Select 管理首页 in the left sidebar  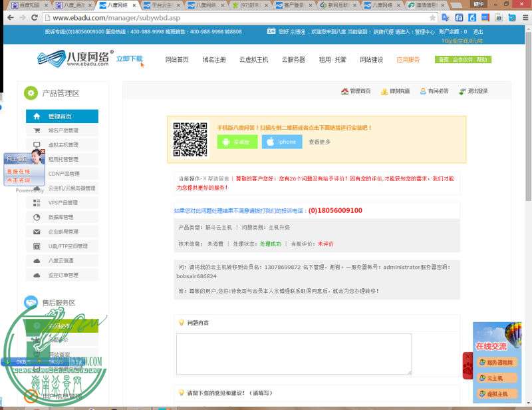tap(62, 116)
